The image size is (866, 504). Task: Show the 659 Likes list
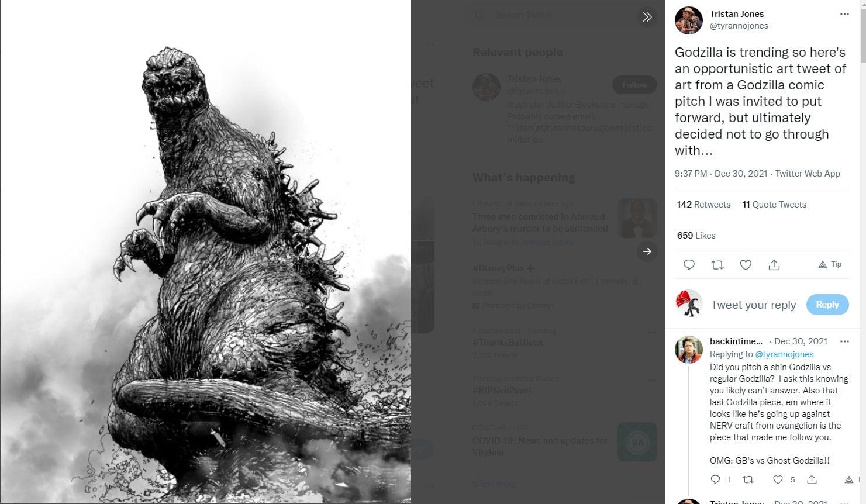coord(696,236)
